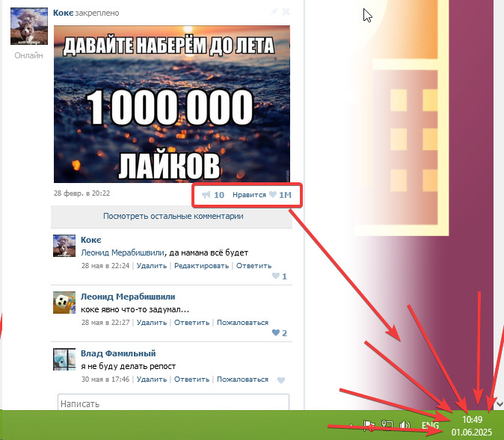Click timestamp 28 мая в 22:24
Image resolution: width=504 pixels, height=440 pixels.
[x=105, y=266]
